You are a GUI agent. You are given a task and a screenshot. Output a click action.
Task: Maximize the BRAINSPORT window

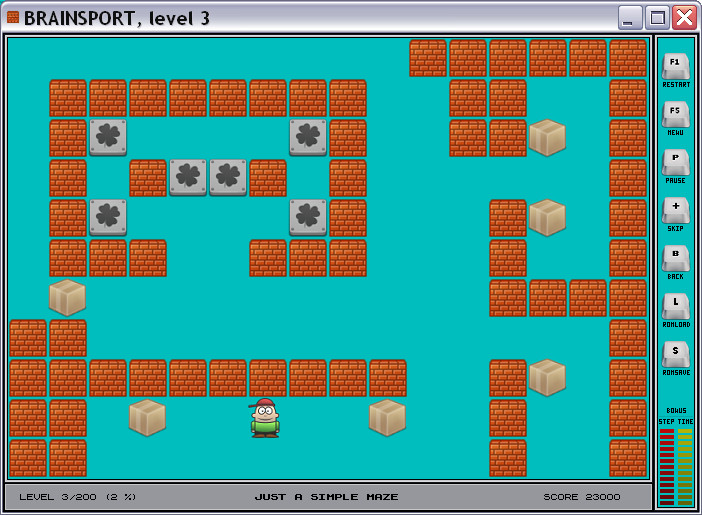click(657, 18)
